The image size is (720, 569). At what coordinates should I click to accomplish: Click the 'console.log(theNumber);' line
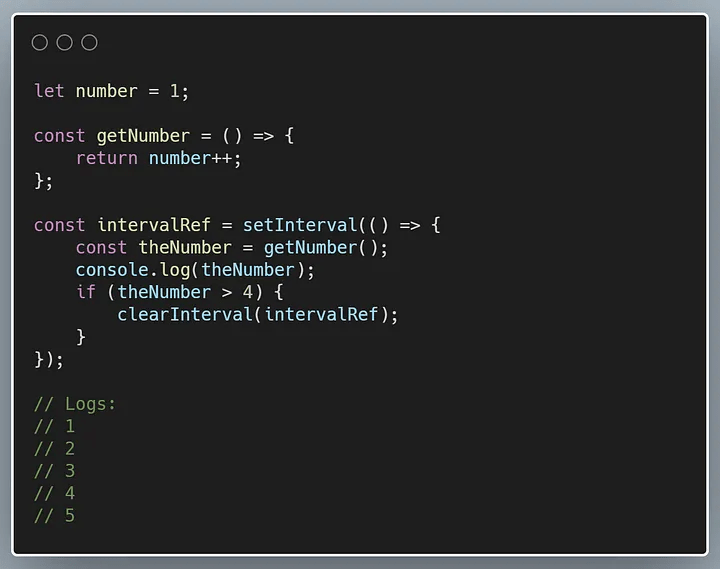195,270
